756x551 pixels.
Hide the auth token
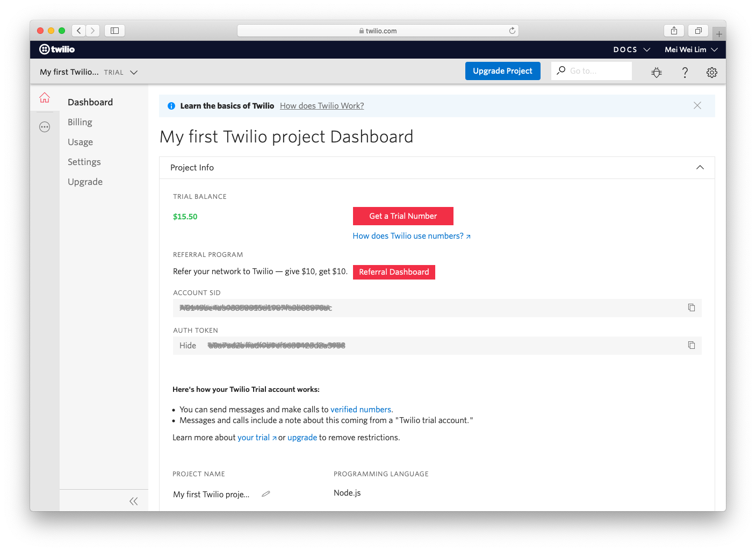tap(188, 346)
